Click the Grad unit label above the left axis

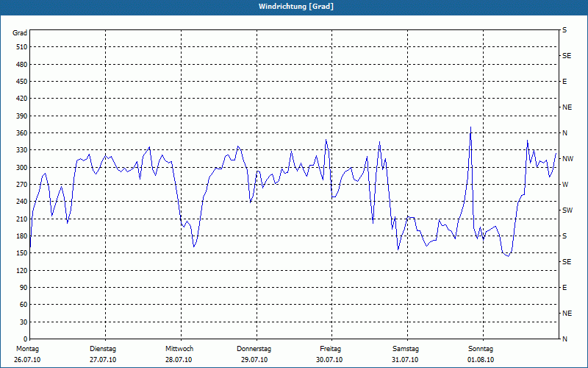click(x=20, y=33)
